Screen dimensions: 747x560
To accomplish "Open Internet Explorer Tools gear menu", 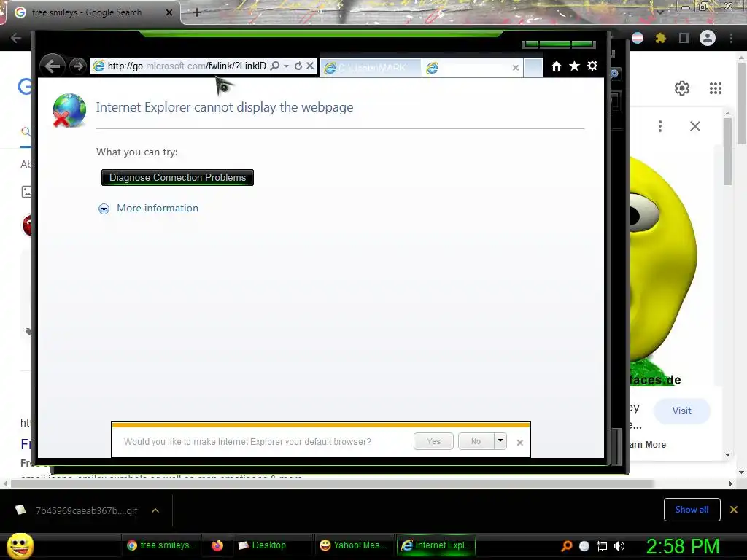I will pyautogui.click(x=592, y=66).
